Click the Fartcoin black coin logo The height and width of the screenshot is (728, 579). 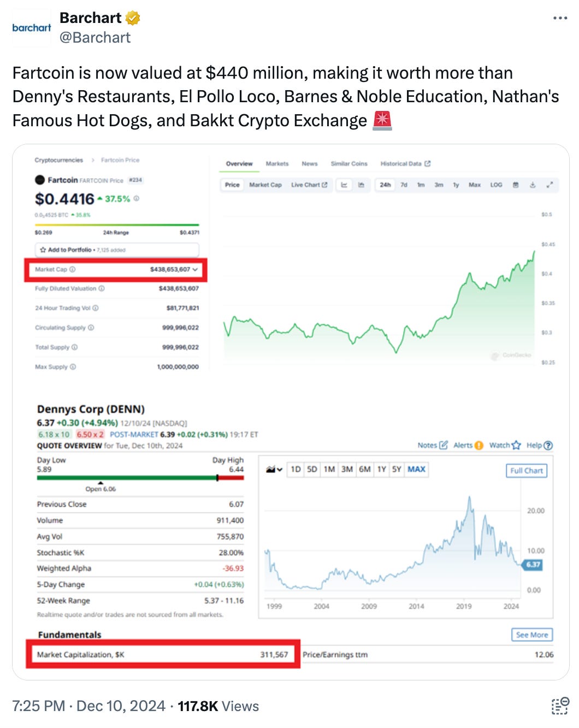coord(40,180)
